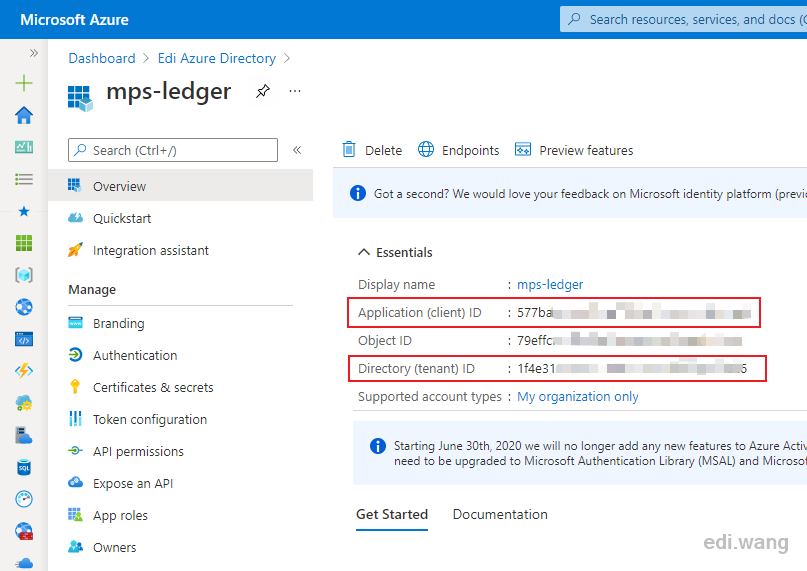
Task: Collapse the Essentials section
Action: click(395, 252)
